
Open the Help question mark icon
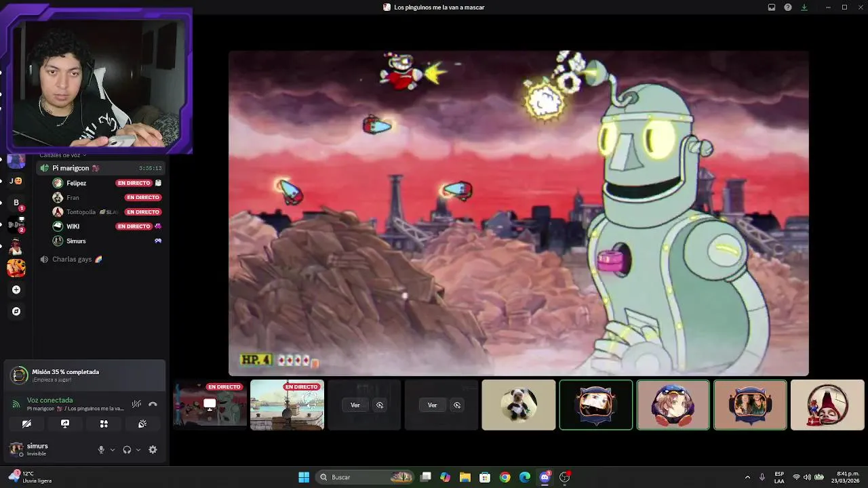click(788, 7)
